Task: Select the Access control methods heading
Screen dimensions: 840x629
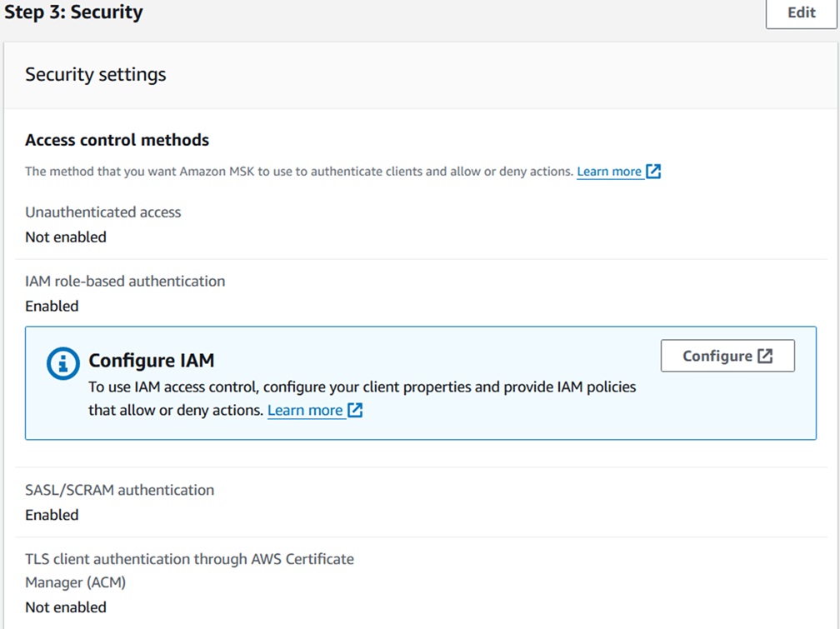Action: tap(117, 140)
